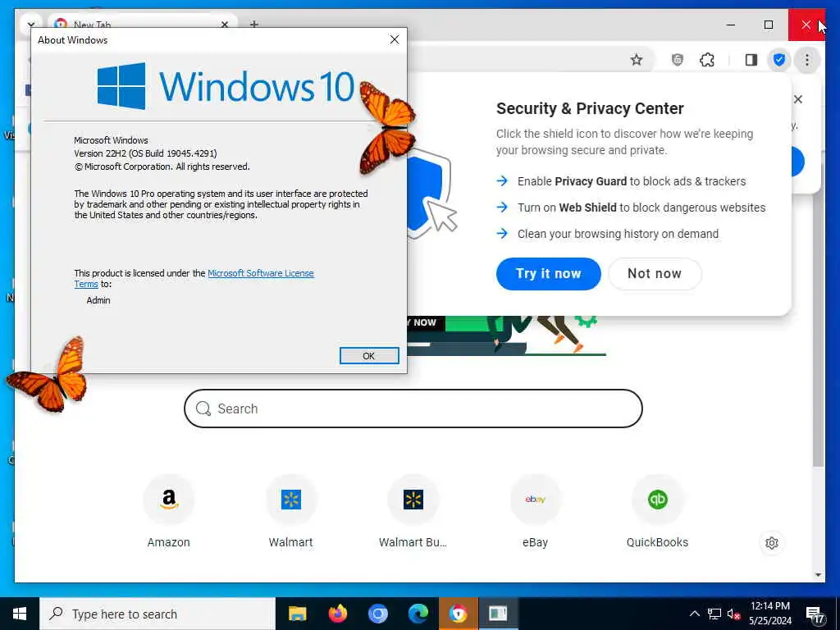This screenshot has height=630, width=840.
Task: Click the taskbar search box
Action: [x=157, y=614]
